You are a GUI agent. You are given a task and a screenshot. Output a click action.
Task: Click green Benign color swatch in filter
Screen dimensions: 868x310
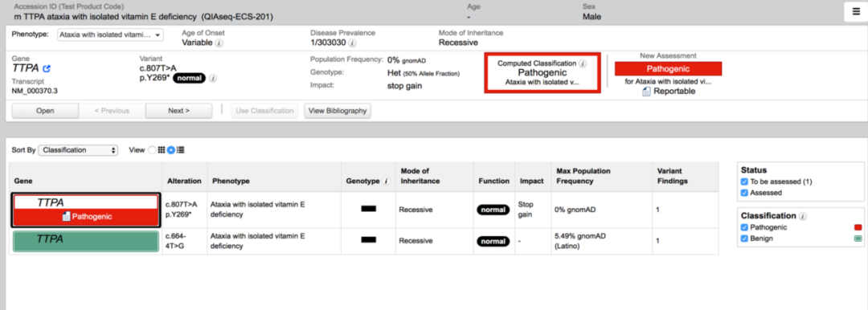click(858, 239)
